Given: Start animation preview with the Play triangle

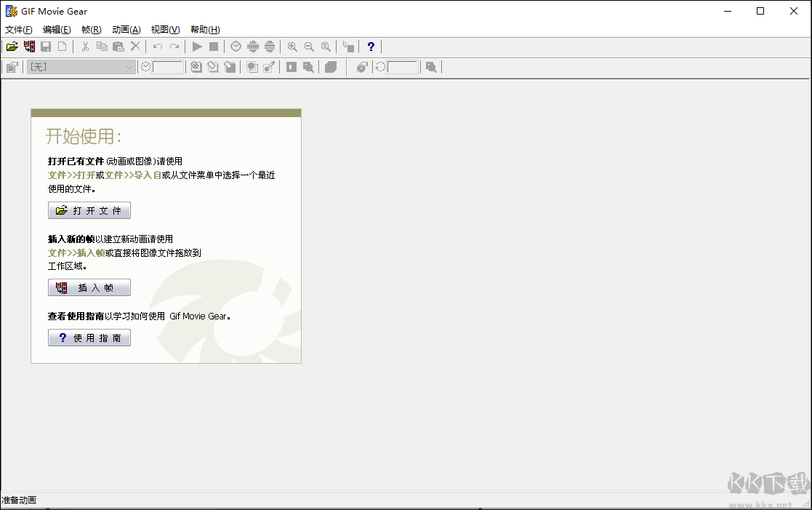Looking at the screenshot, I should coord(197,47).
